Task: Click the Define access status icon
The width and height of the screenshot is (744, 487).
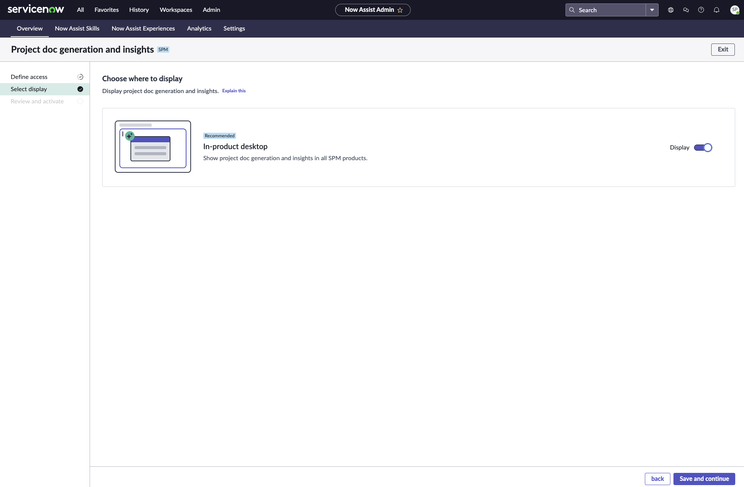Action: pos(80,76)
